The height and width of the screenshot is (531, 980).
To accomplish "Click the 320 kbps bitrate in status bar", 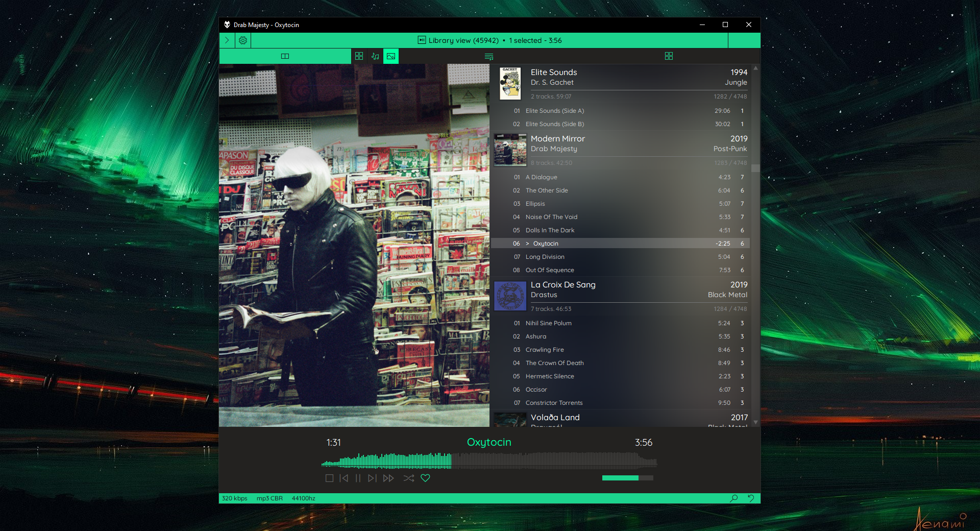I will [x=235, y=498].
